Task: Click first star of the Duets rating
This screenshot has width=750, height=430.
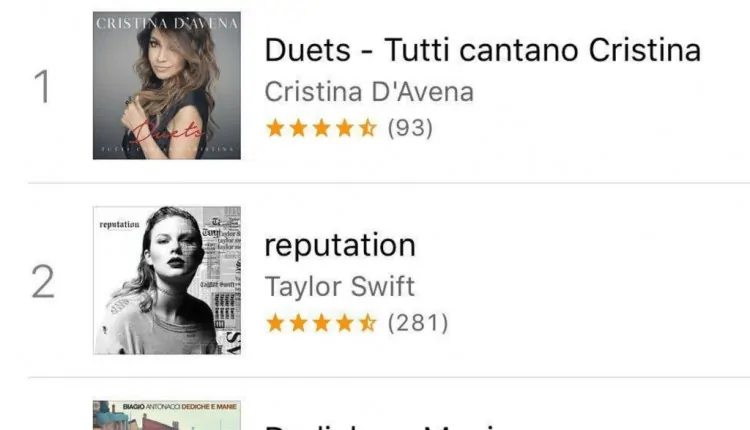Action: point(274,128)
